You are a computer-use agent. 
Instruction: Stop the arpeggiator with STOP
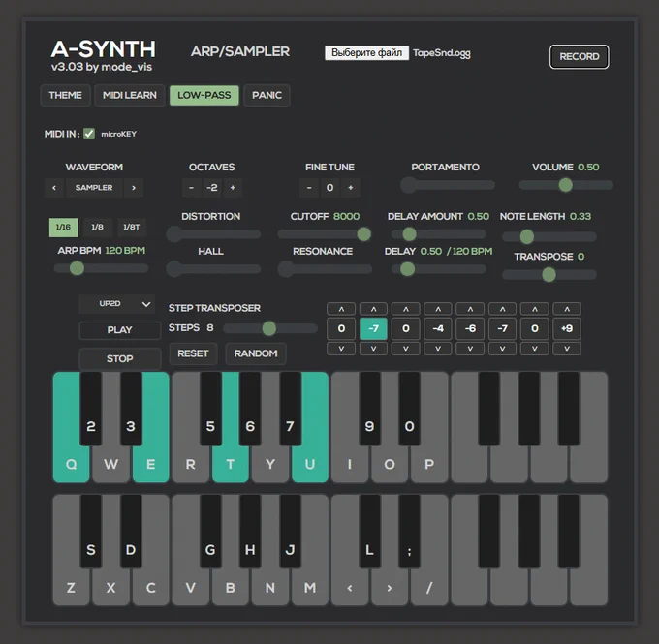(x=120, y=358)
